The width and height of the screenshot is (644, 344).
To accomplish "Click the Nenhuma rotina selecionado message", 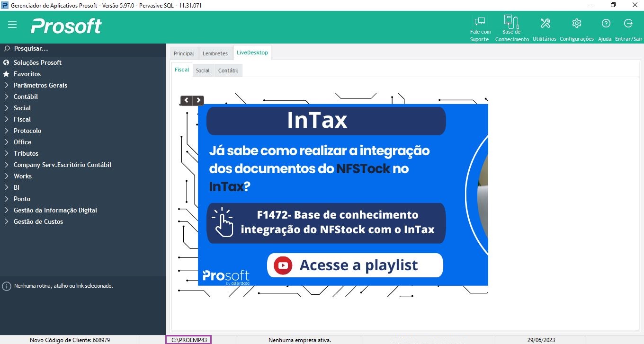I will pos(63,286).
